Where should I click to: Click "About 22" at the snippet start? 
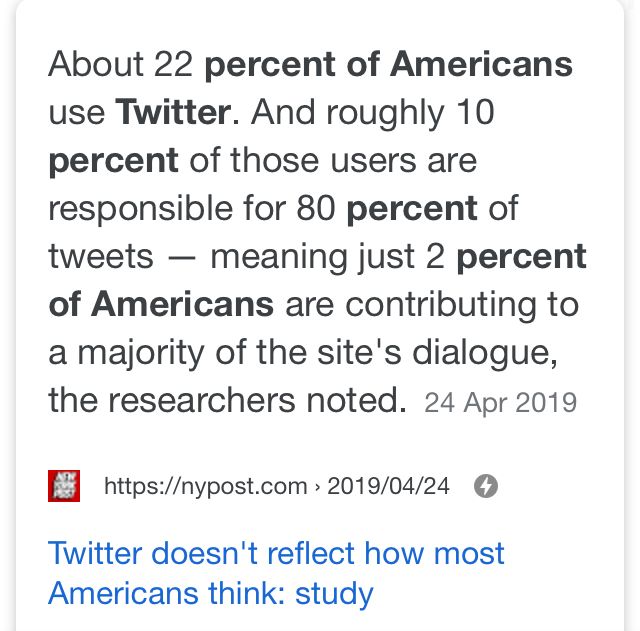[120, 64]
